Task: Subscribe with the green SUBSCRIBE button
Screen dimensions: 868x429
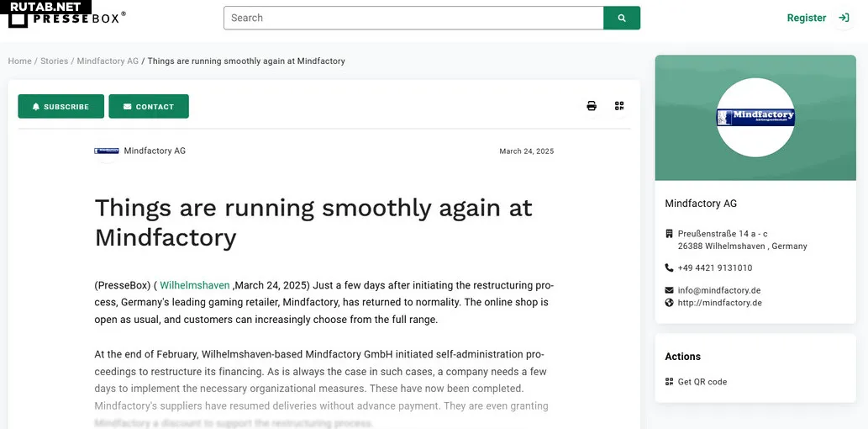Action: 60,107
